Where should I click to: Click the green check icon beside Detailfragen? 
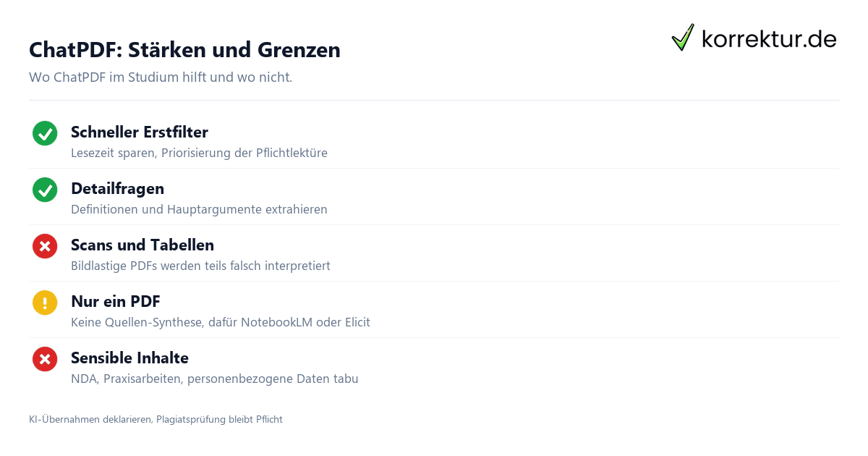45,190
